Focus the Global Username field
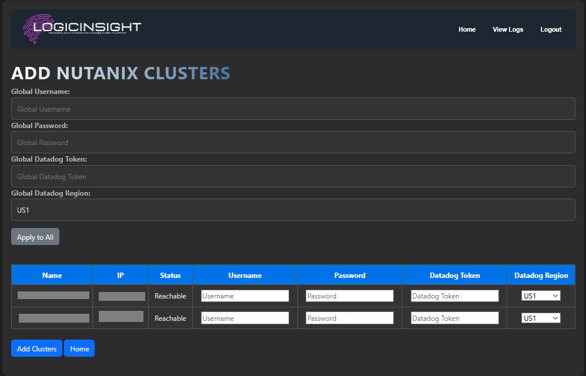 tap(293, 109)
